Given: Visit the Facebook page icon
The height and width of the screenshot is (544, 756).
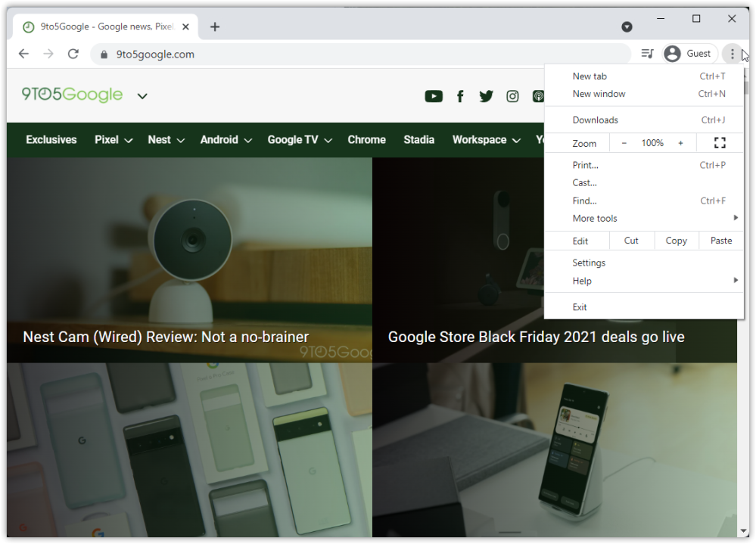Looking at the screenshot, I should click(460, 96).
